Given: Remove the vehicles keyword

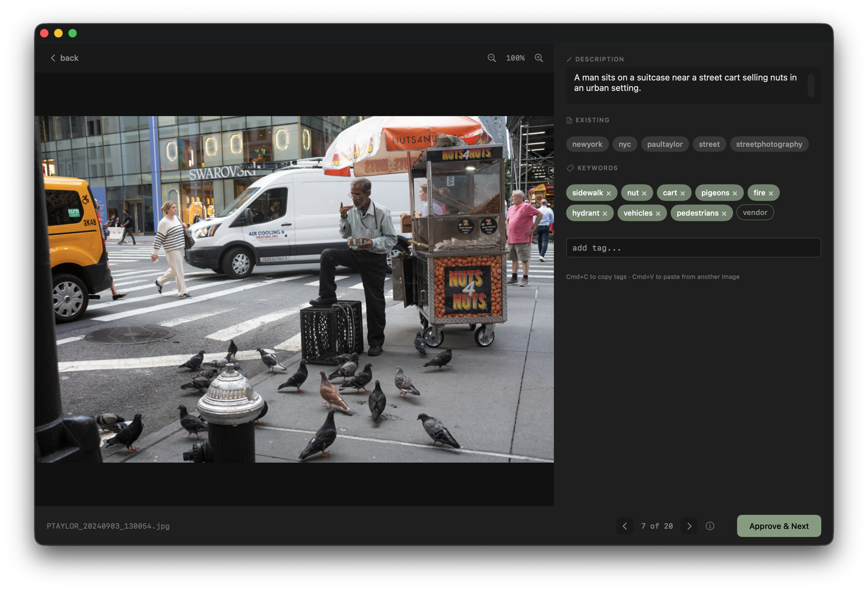Looking at the screenshot, I should [x=658, y=213].
